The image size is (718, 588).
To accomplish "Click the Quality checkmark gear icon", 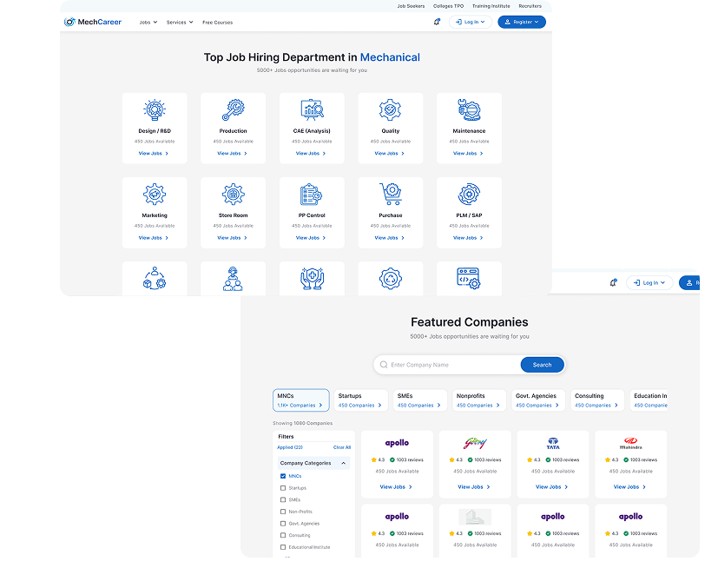I will click(390, 110).
